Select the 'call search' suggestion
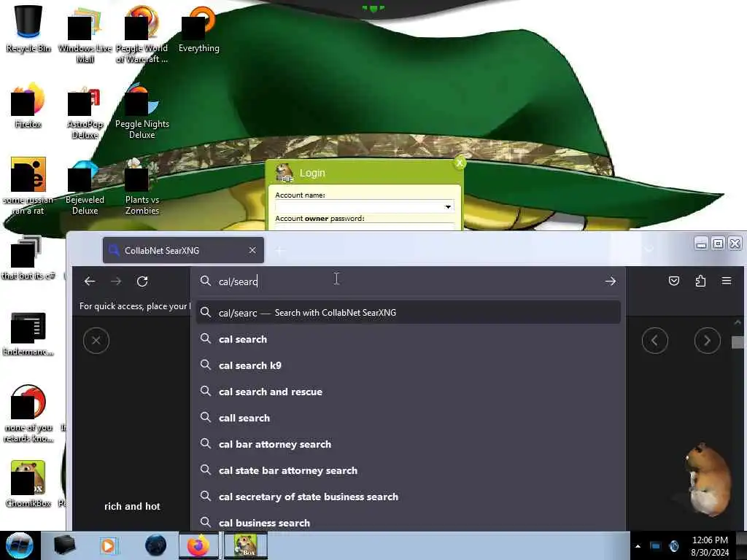The image size is (747, 560). 409,418
